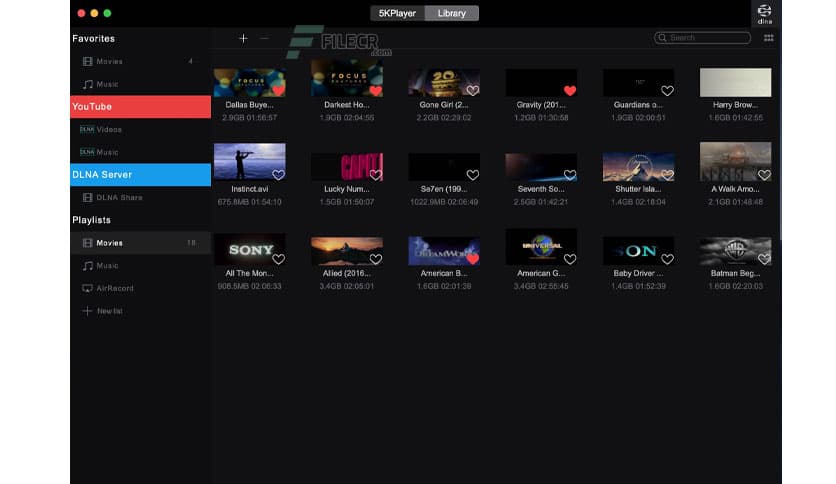The height and width of the screenshot is (484, 836).
Task: Add media with the plus button
Action: [x=243, y=38]
